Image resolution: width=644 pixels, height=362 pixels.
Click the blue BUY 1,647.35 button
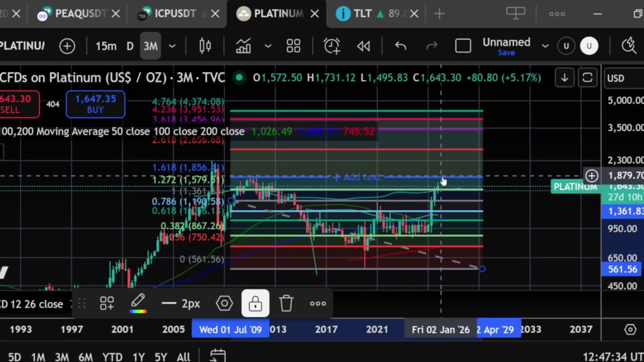[96, 104]
